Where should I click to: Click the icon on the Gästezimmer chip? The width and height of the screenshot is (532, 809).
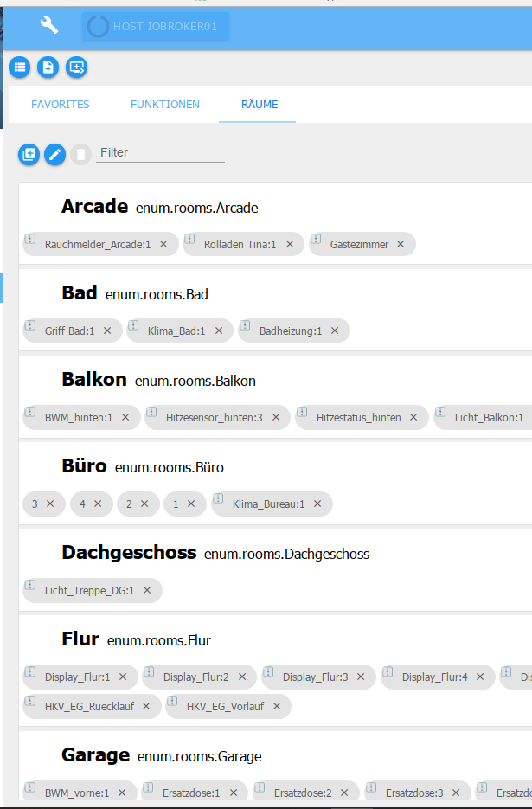click(316, 239)
